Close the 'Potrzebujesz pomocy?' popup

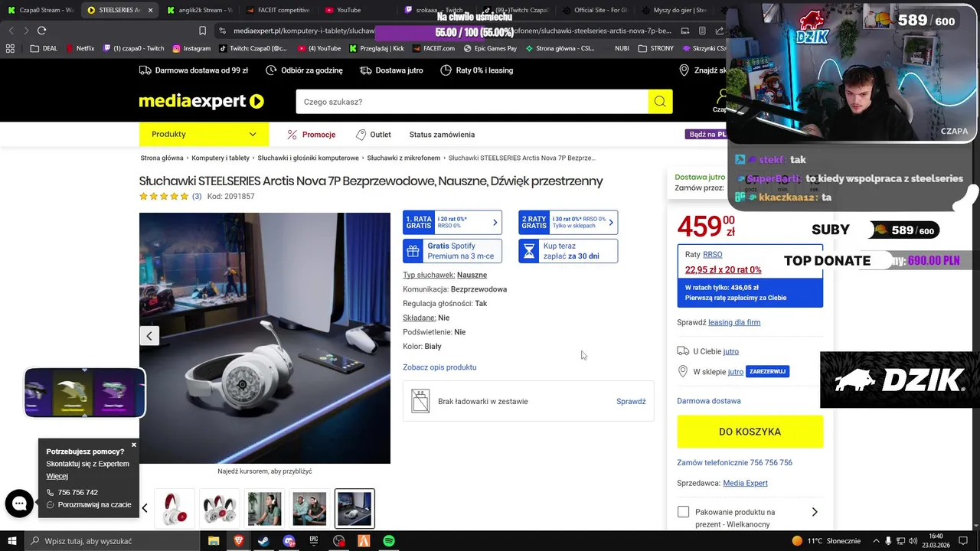click(x=134, y=445)
